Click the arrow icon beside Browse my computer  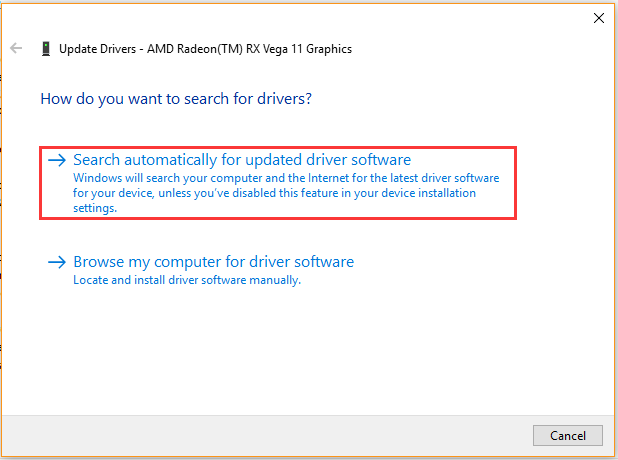click(x=57, y=262)
